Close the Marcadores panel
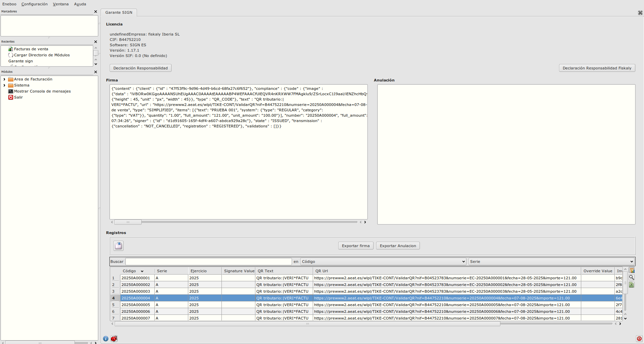Image resolution: width=644 pixels, height=344 pixels. 96,11
